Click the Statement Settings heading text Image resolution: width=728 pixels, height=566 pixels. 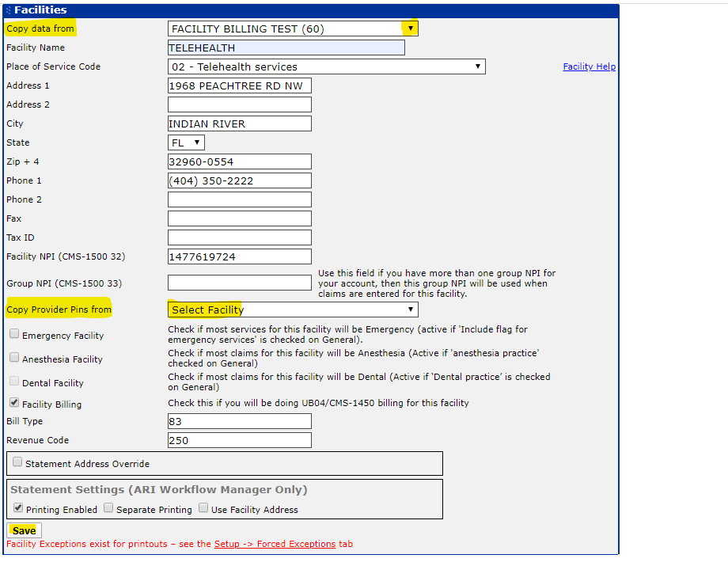(159, 490)
